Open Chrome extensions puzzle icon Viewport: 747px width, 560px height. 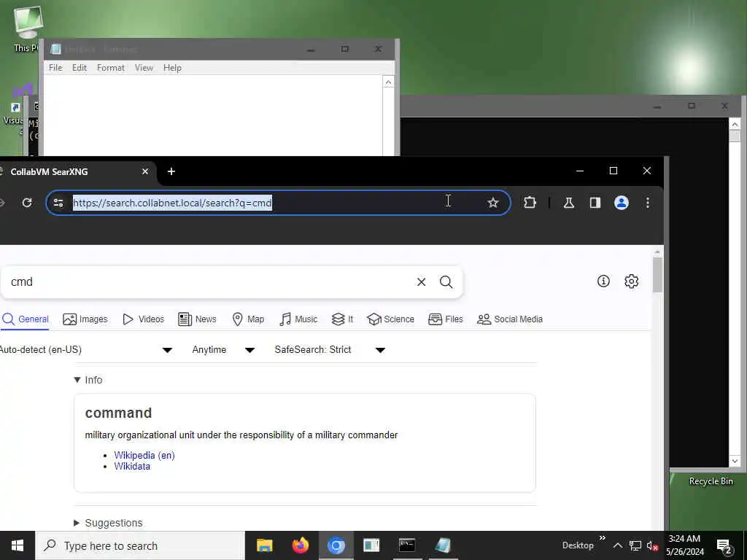(x=530, y=203)
